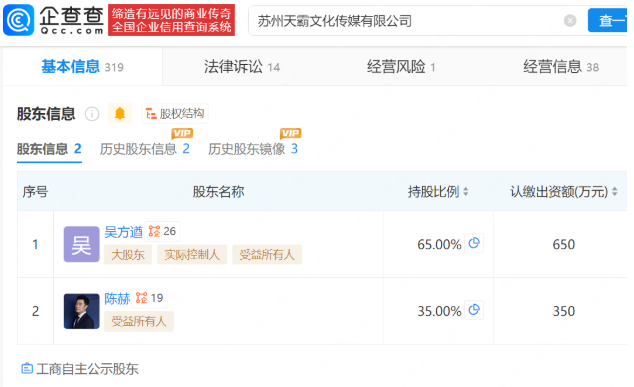This screenshot has height=387, width=634.
Task: Clear the search field with the X icon
Action: [570, 20]
